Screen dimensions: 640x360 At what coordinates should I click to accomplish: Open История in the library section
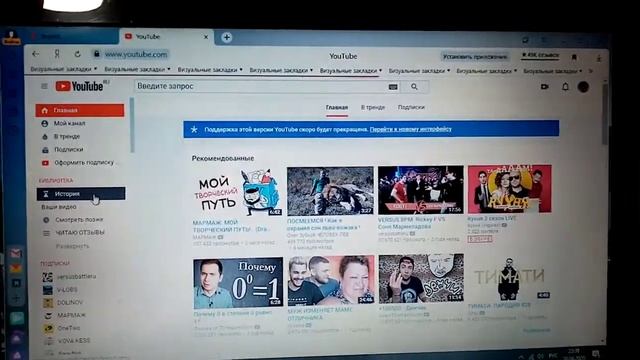click(x=81, y=194)
